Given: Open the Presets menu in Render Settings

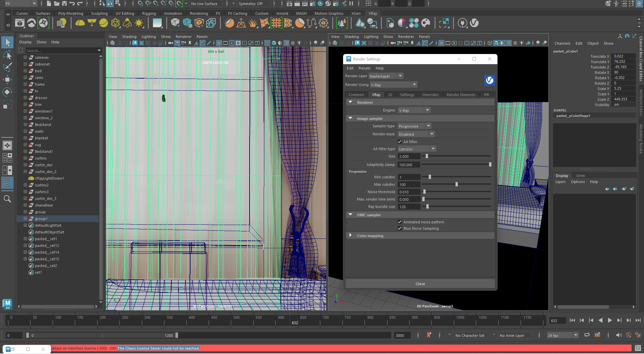Looking at the screenshot, I should (x=364, y=68).
